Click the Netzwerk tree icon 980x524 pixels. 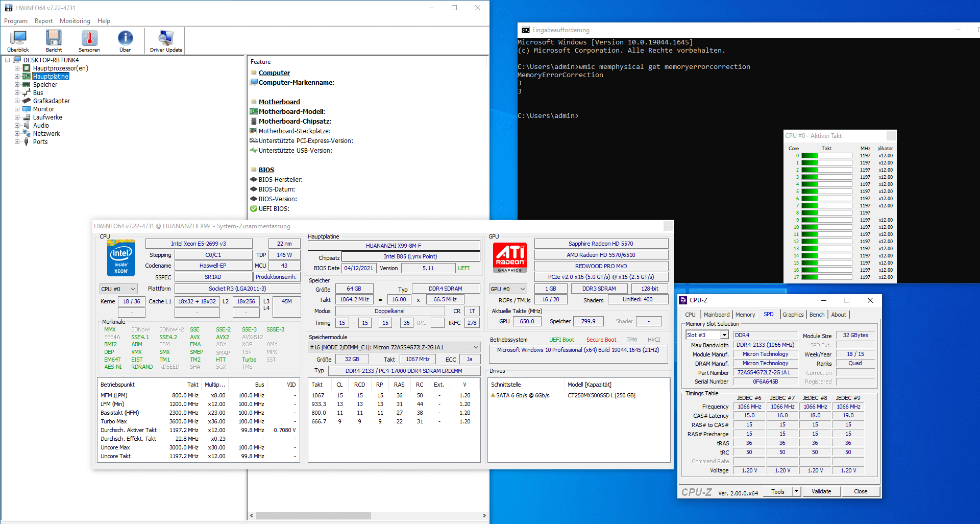[x=27, y=133]
